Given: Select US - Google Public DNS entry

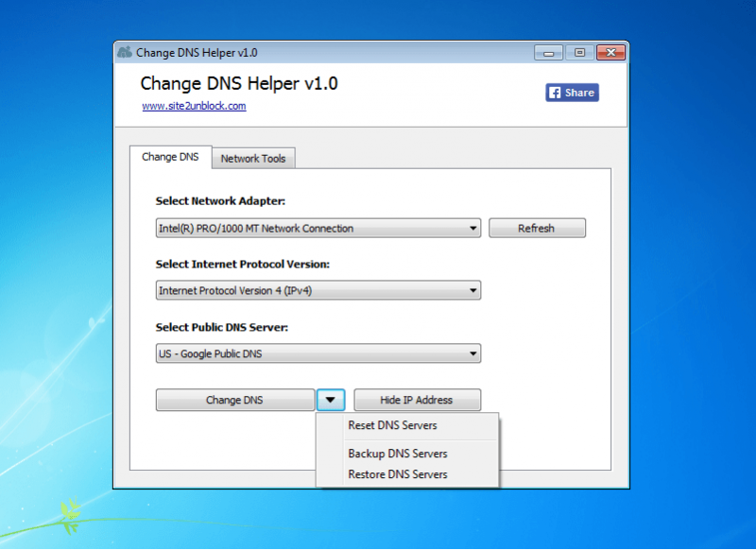Looking at the screenshot, I should pos(283,352).
